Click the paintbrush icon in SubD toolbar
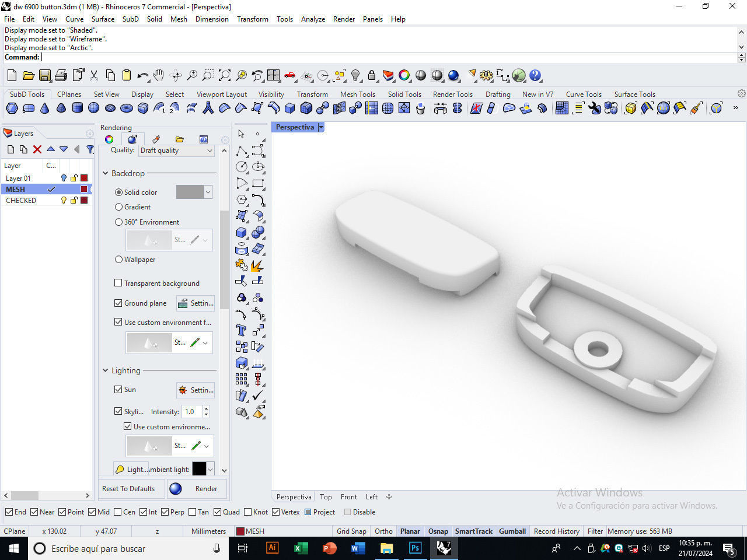747x560 pixels. click(696, 108)
